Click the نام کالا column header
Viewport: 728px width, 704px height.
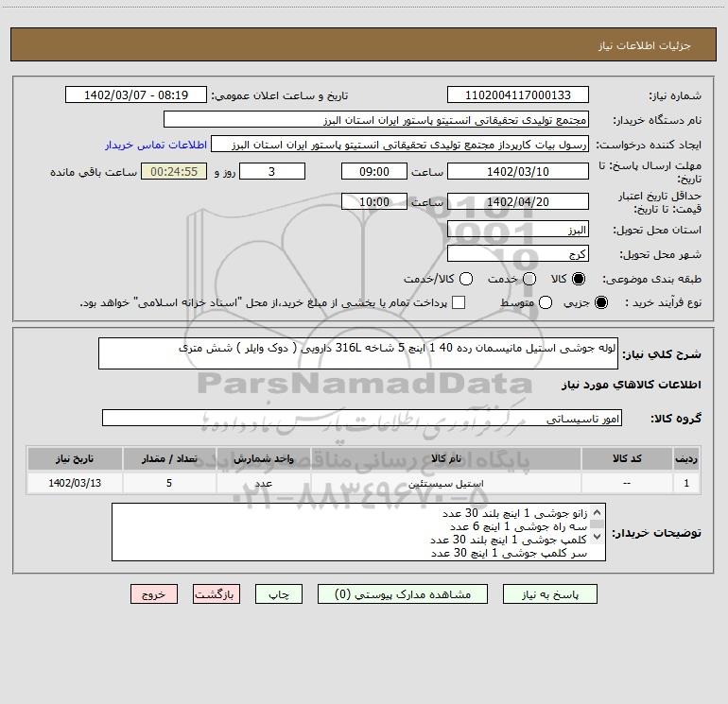[x=445, y=458]
